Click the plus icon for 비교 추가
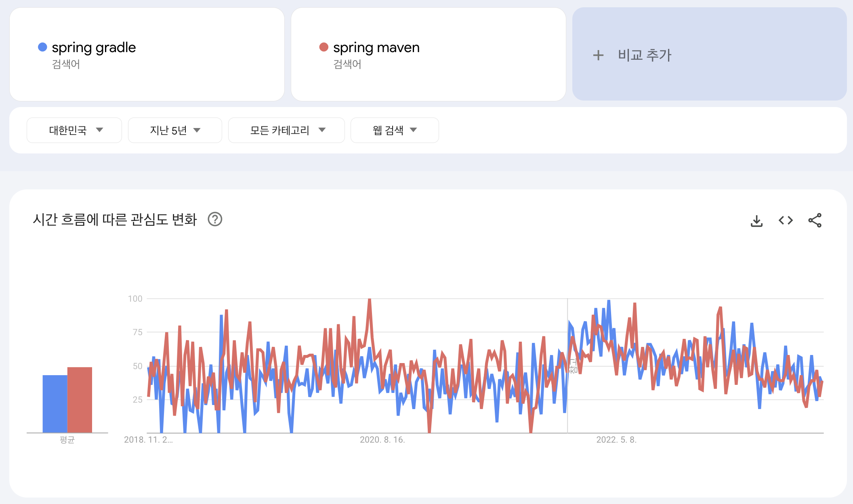The image size is (853, 504). pos(598,55)
